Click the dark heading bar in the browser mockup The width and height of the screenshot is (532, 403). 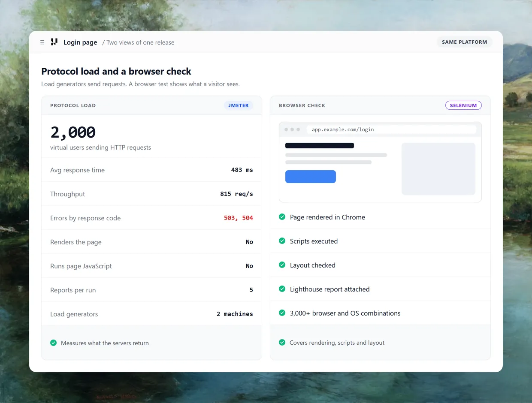(320, 146)
